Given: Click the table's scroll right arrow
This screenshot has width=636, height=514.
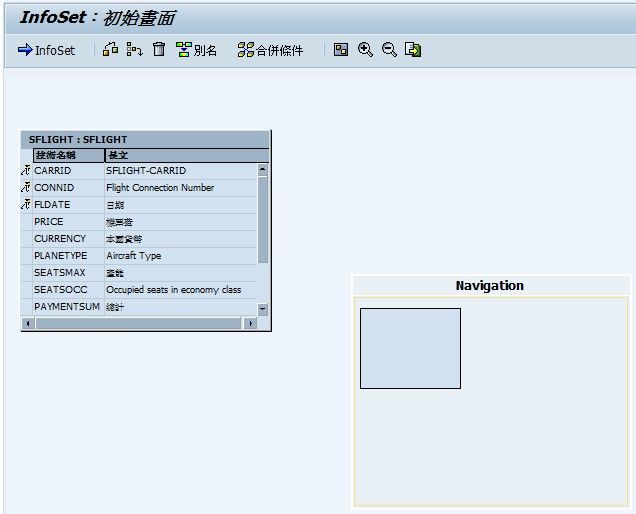Looking at the screenshot, I should pos(251,323).
